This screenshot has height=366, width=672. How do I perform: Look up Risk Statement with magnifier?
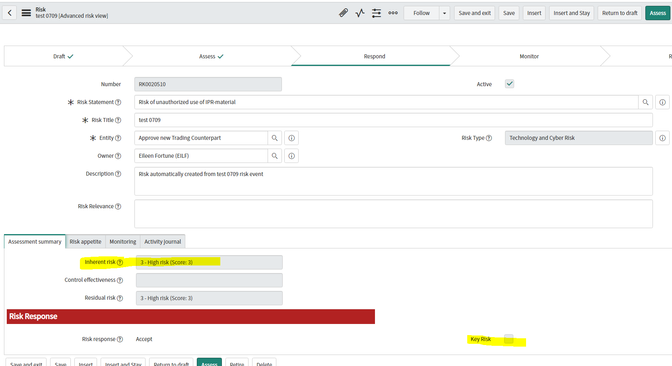645,102
